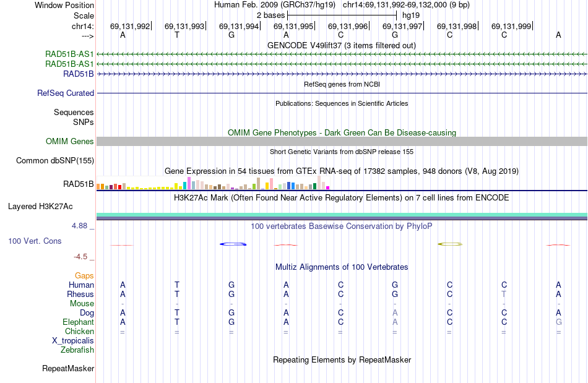588x383 pixels.
Task: Click the RAD51B blue gene arrow line
Action: point(342,74)
